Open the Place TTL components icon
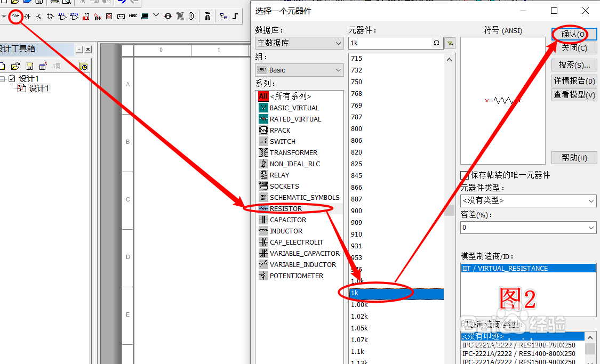Screen dimensions: 600x364 [x=62, y=16]
